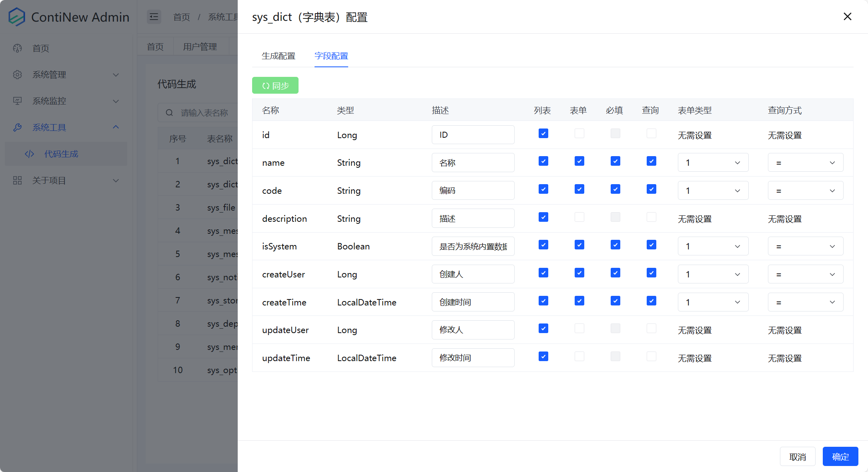The height and width of the screenshot is (472, 868).
Task: Cancel the dialog via 取消 button
Action: click(798, 456)
